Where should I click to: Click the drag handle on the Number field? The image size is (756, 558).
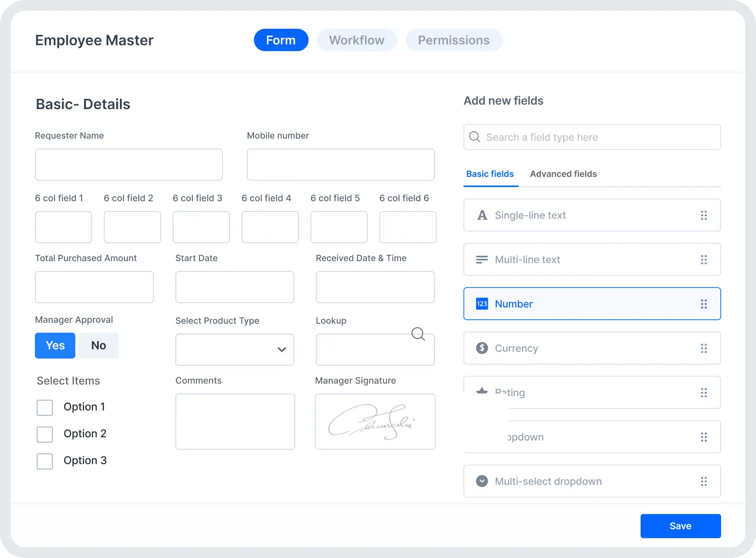click(704, 304)
